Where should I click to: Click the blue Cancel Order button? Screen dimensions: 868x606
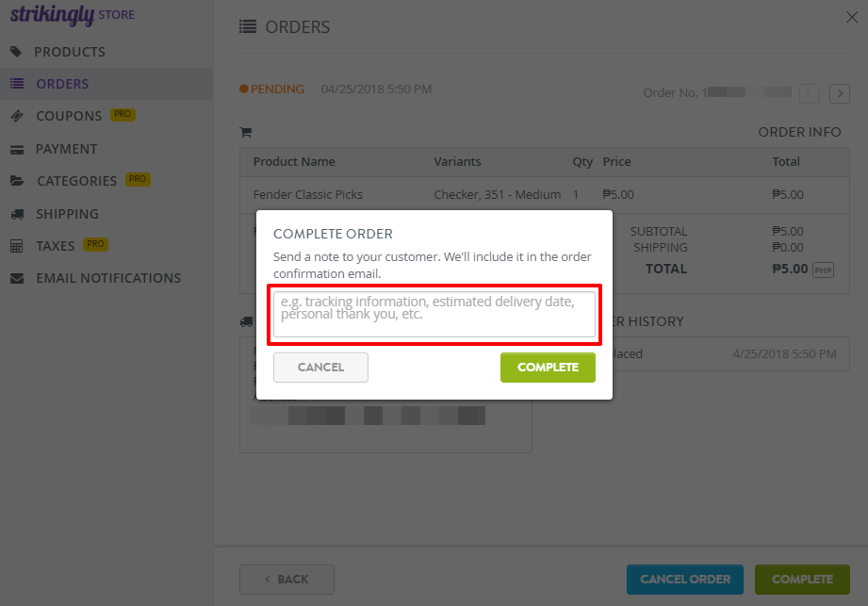685,580
